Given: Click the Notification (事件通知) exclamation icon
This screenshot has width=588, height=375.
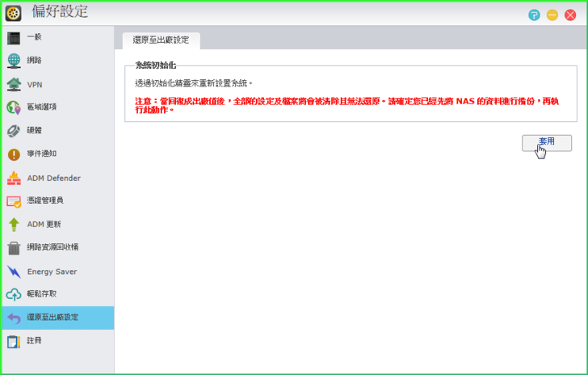Looking at the screenshot, I should point(14,154).
